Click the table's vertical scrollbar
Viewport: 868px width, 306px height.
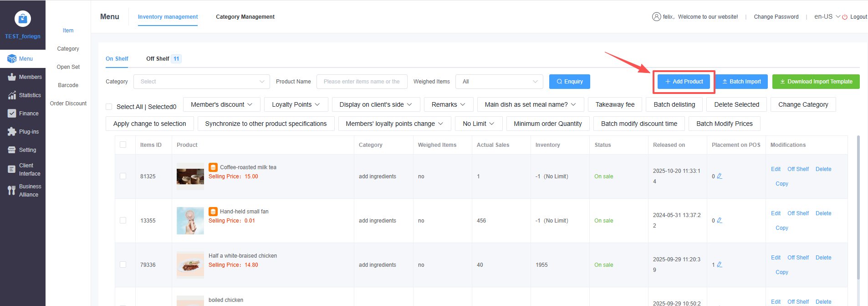point(858,205)
